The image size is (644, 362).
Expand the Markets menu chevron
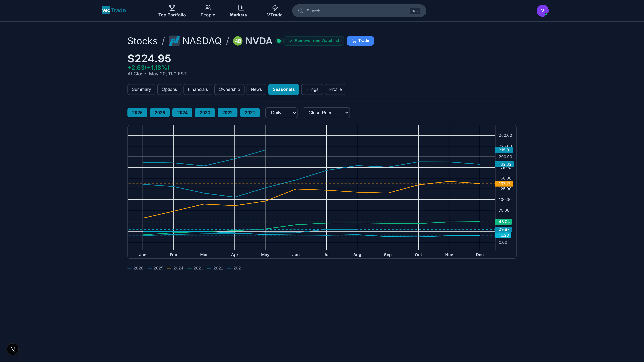(250, 15)
